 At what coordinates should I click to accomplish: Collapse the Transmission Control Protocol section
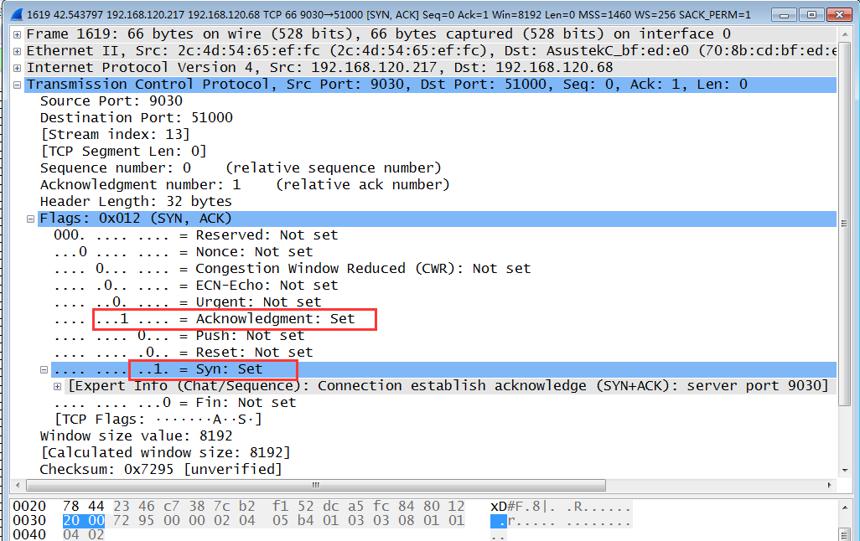(17, 85)
